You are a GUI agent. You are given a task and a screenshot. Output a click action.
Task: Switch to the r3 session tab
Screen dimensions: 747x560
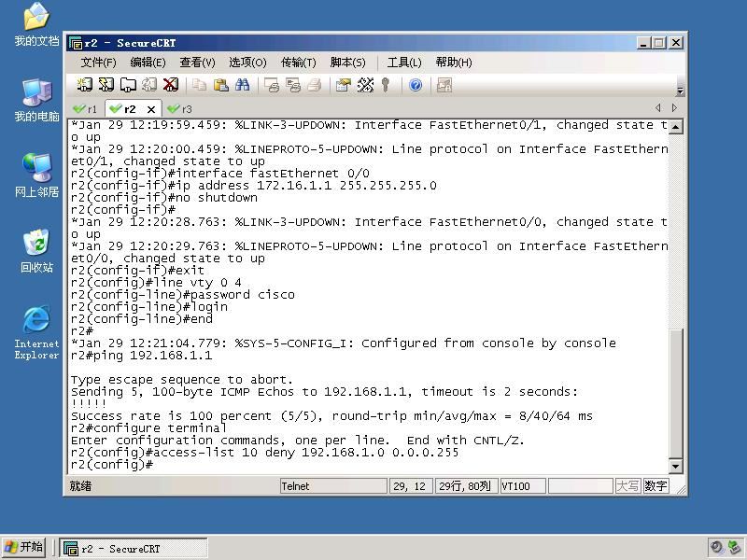179,109
